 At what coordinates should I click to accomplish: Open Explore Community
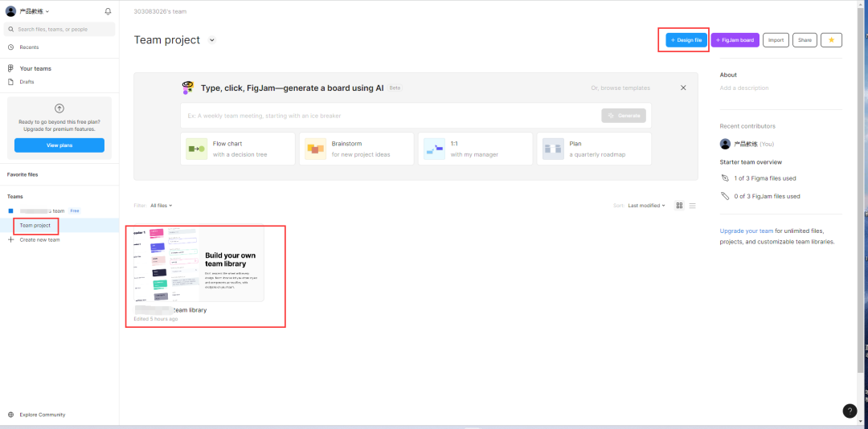pyautogui.click(x=42, y=415)
